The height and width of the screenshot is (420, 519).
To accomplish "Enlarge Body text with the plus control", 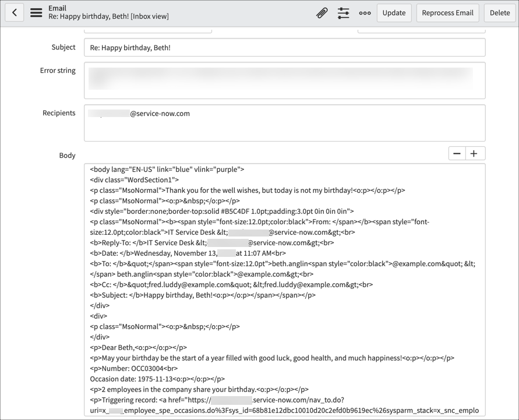I will tap(474, 153).
